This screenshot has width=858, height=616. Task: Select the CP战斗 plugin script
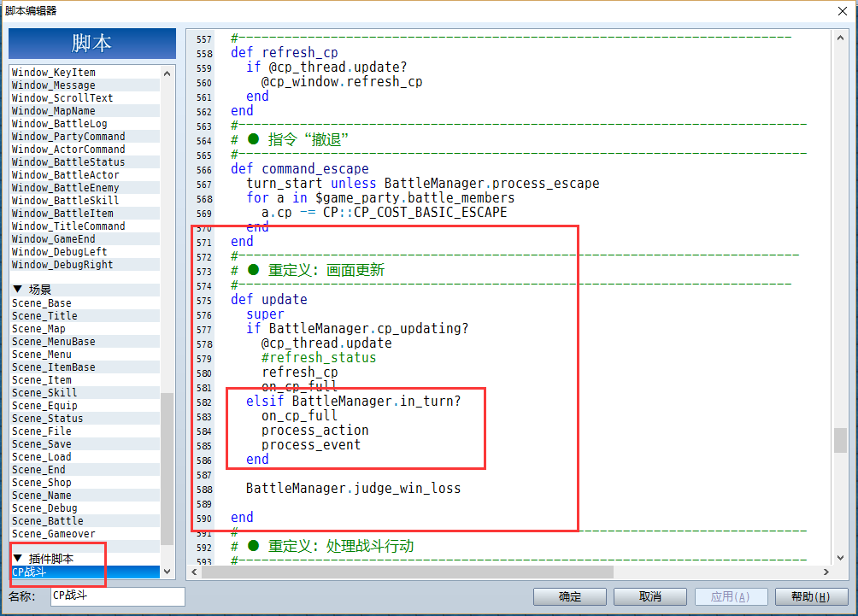tap(85, 572)
